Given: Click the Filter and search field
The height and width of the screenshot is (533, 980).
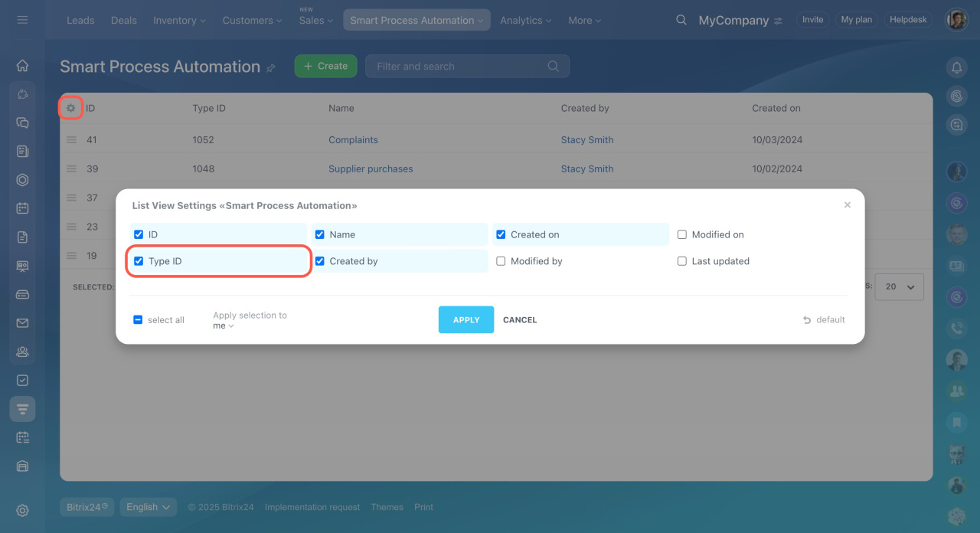Looking at the screenshot, I should coord(459,67).
